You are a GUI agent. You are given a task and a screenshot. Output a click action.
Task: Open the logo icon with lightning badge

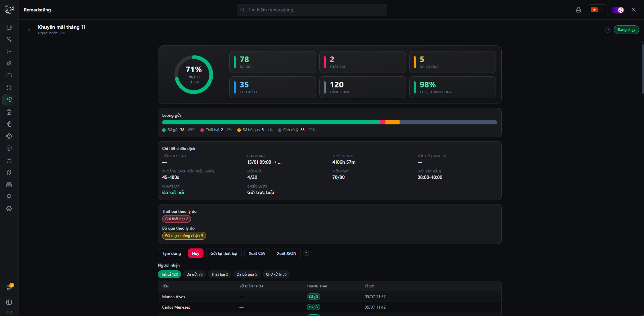tap(9, 287)
